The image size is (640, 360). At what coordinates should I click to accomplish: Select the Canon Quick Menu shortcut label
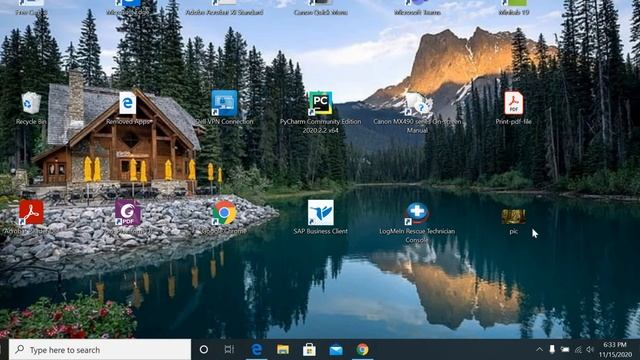pyautogui.click(x=320, y=13)
